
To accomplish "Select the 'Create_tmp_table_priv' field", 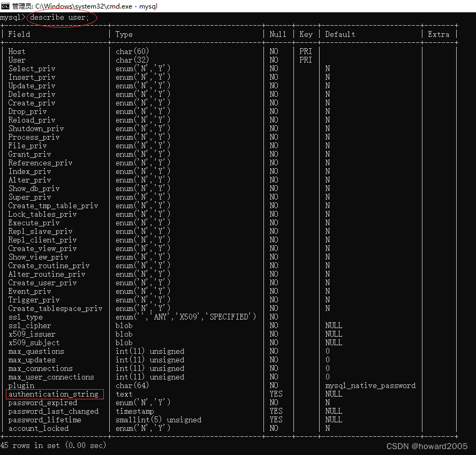I will (x=53, y=206).
